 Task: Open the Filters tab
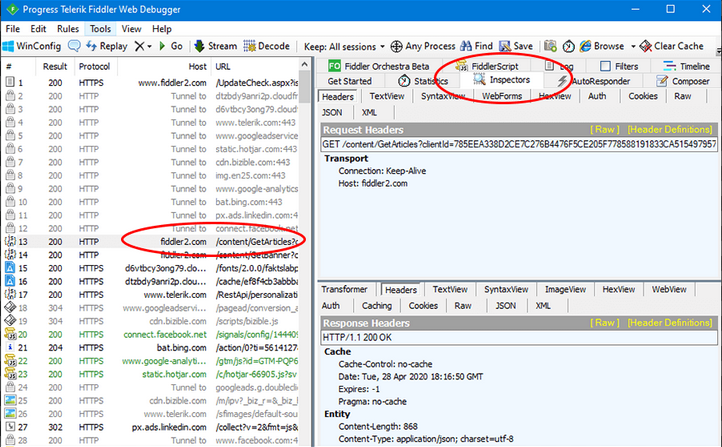[619, 66]
